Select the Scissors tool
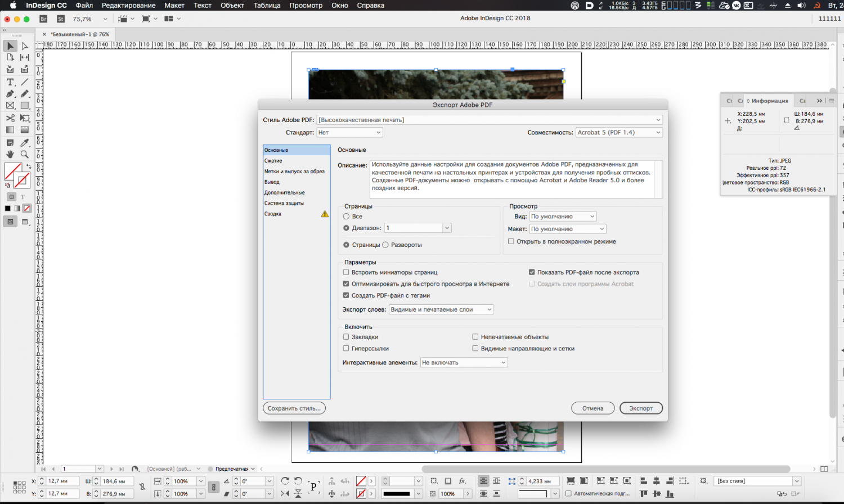Screen dimensions: 844x504 10,118
